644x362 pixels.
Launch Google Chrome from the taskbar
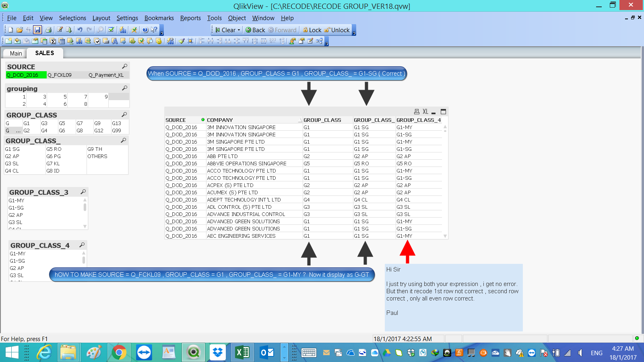pos(119,353)
